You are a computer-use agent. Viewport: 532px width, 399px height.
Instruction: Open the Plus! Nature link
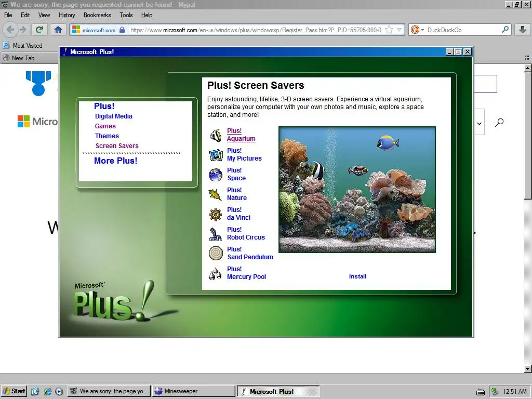click(237, 194)
